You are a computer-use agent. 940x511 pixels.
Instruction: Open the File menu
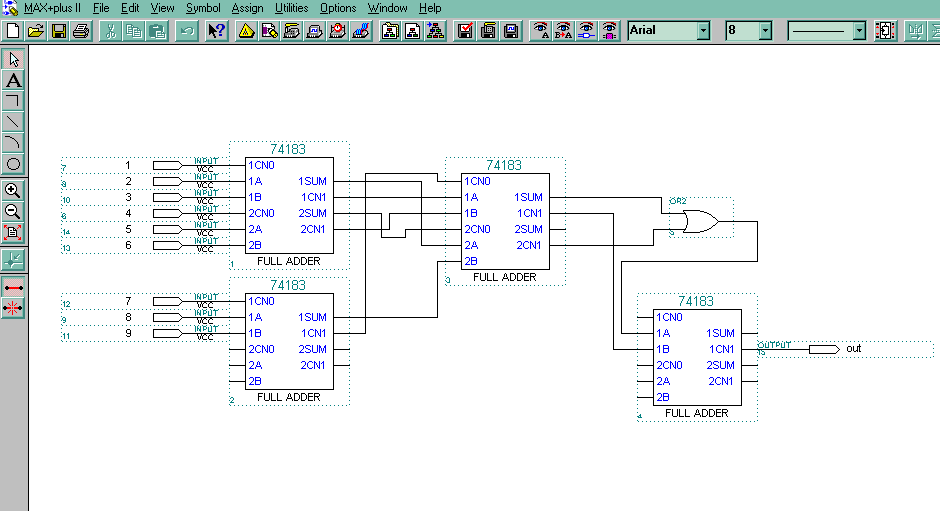(101, 8)
